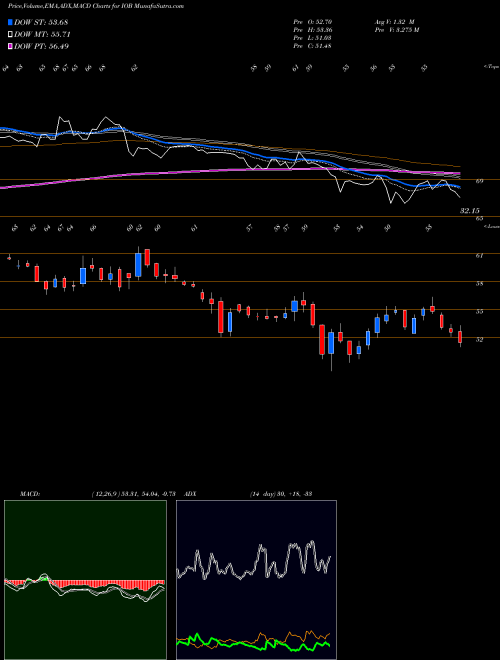500x660 pixels.
Task: Open the MACD indicator panel
Action: click(85, 580)
